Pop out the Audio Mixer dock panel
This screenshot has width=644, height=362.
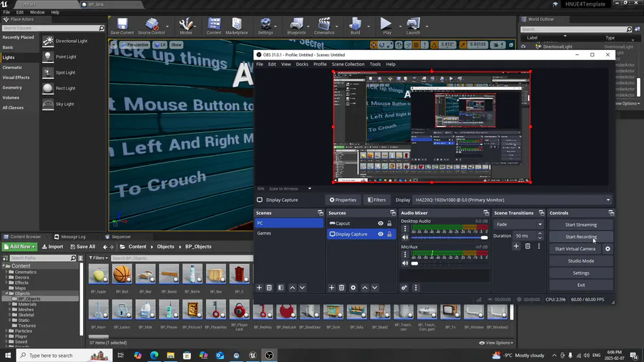[487, 212]
